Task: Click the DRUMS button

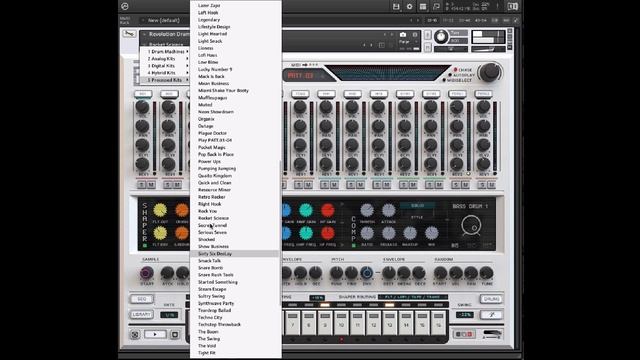Action: click(x=491, y=299)
